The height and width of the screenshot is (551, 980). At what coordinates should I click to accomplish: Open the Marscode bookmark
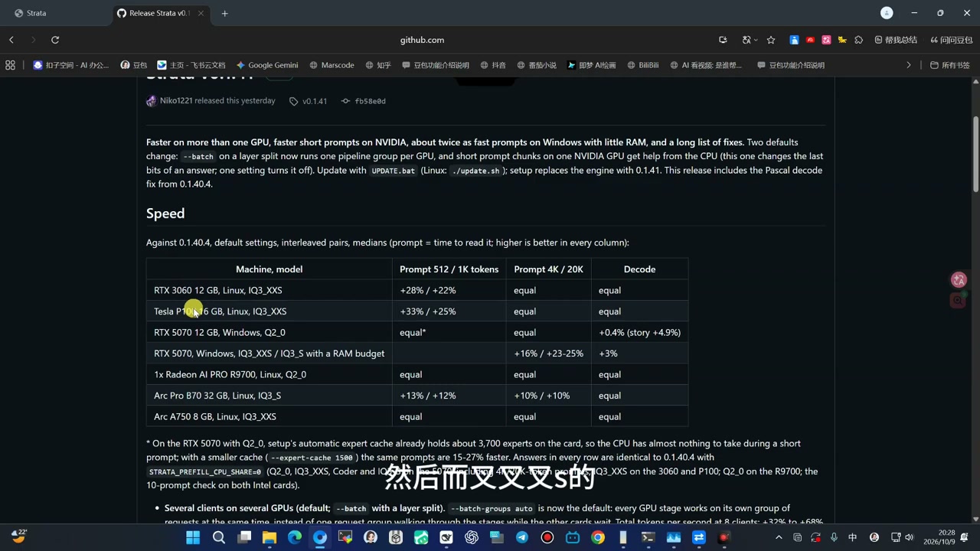tap(331, 65)
